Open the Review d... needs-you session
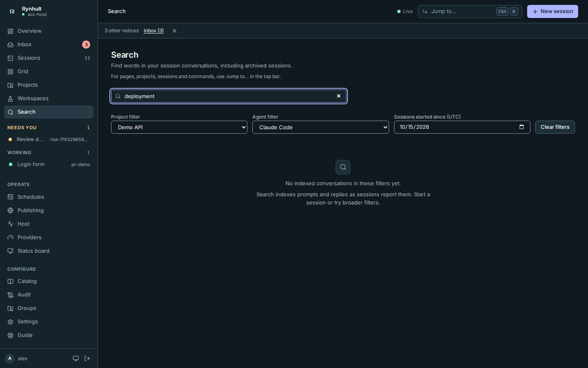 pos(49,139)
